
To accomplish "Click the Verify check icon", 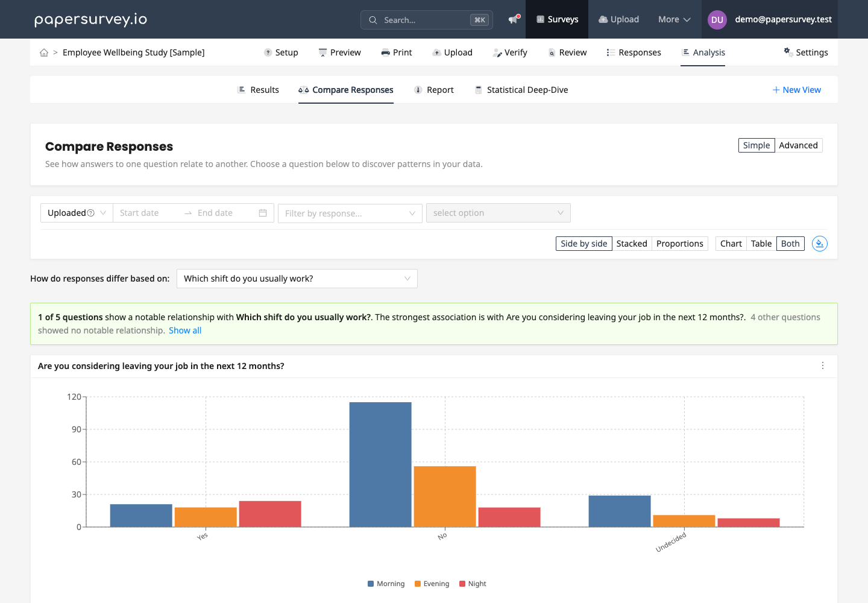I will point(497,52).
